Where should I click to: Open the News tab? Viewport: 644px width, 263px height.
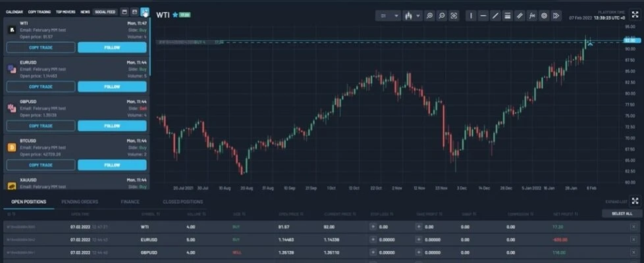click(x=86, y=12)
